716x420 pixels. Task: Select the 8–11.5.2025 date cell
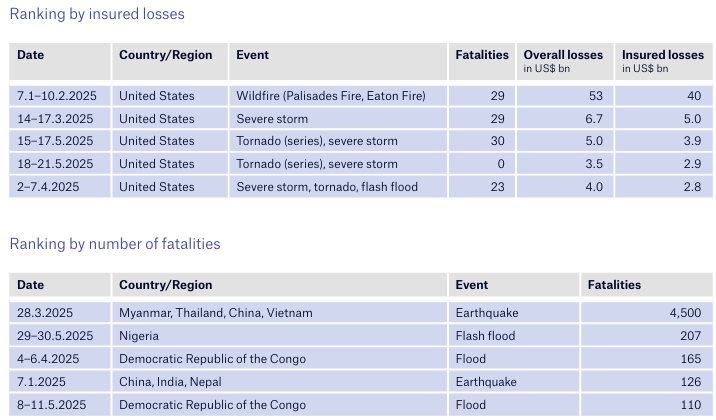pyautogui.click(x=60, y=404)
